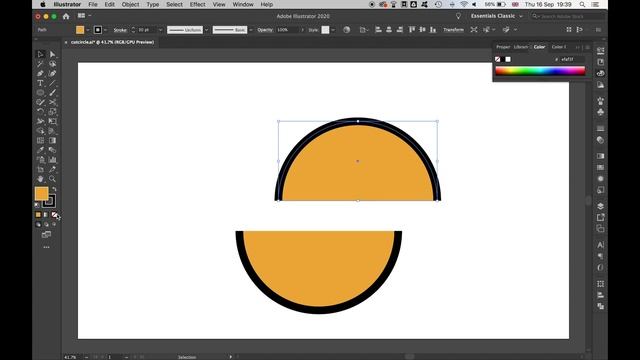
Task: Click the Stroke label link
Action: tap(120, 30)
